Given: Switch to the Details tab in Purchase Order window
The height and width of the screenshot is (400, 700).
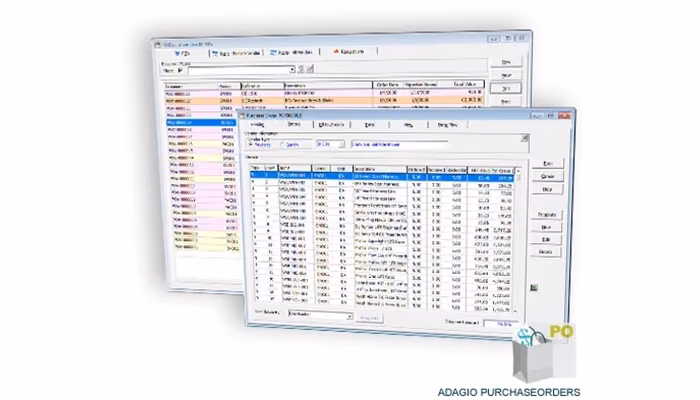Looking at the screenshot, I should 294,125.
